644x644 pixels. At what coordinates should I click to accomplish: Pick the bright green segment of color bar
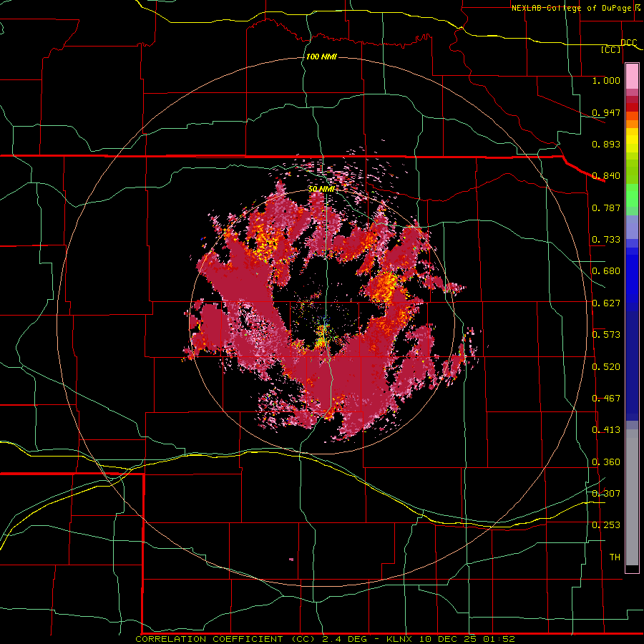(632, 195)
